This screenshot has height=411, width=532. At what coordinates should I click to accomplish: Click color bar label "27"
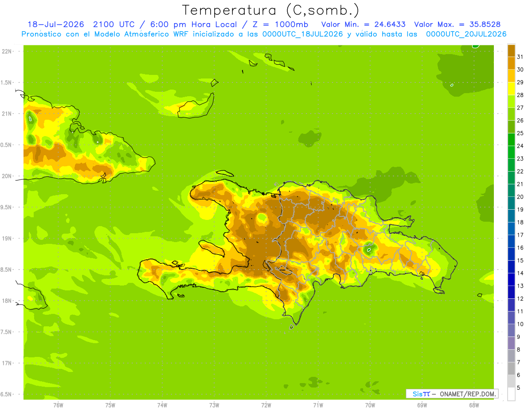[520, 108]
